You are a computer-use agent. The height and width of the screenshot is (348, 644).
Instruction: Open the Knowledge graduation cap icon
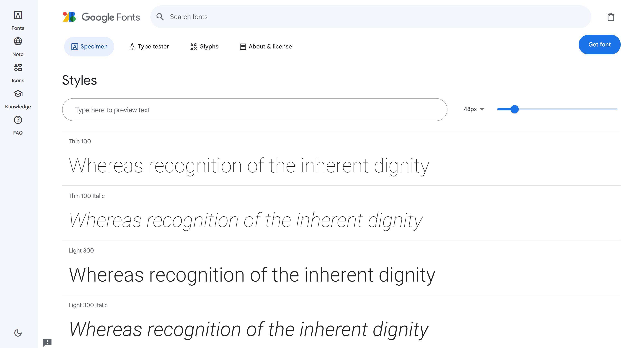18,94
